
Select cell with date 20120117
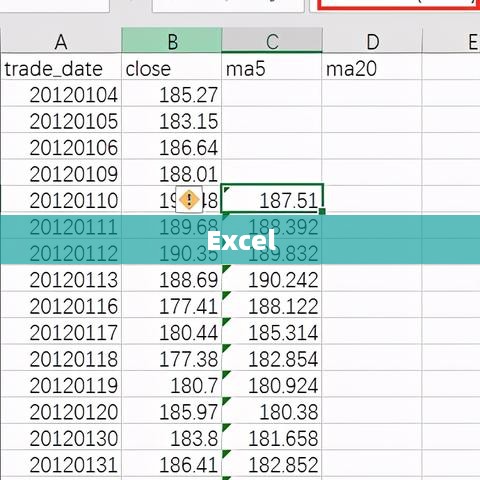tap(61, 332)
